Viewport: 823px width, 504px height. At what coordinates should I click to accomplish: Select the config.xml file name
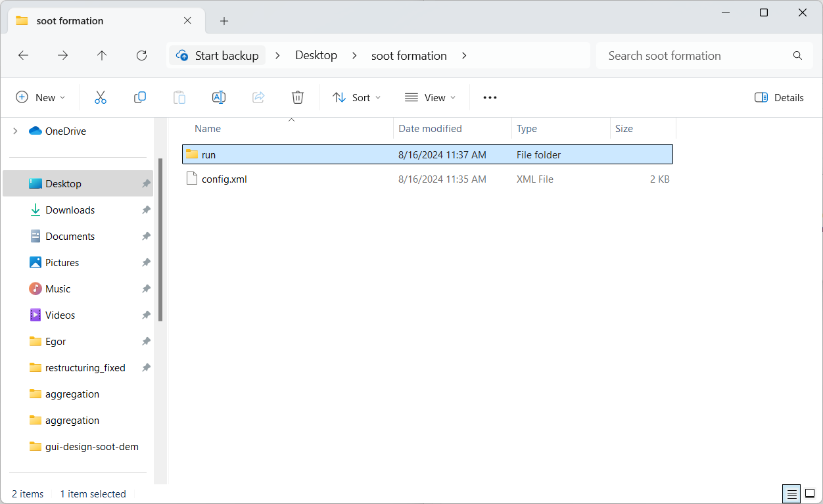(224, 179)
